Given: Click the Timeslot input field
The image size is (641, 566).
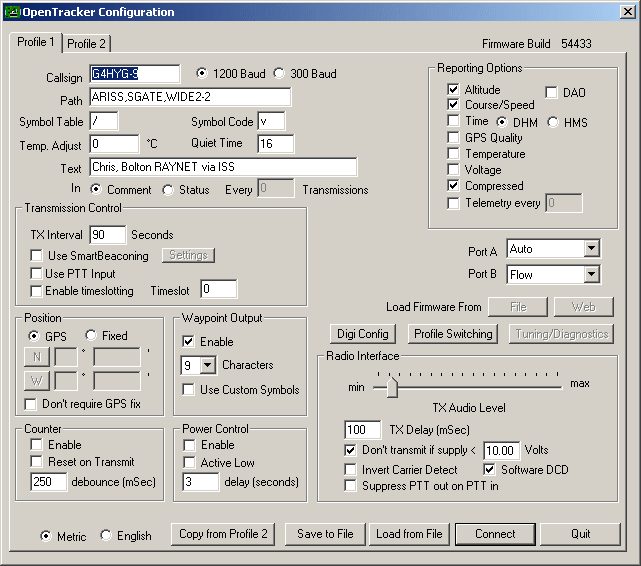Looking at the screenshot, I should (x=219, y=289).
